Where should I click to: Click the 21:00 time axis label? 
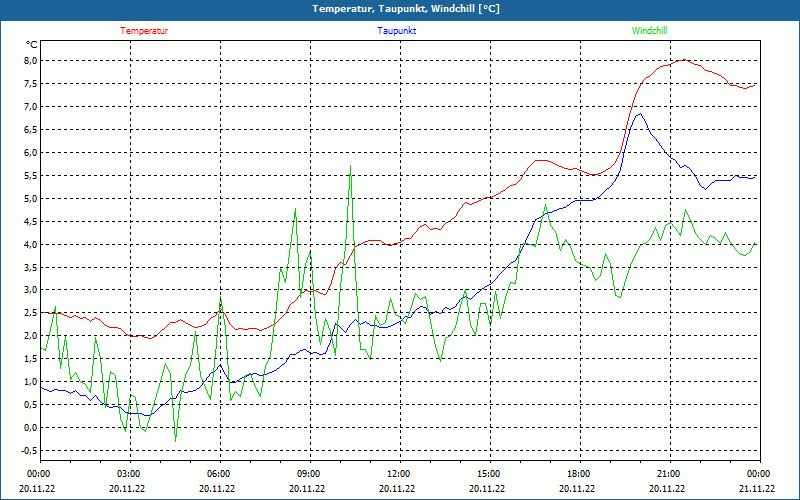[x=667, y=474]
